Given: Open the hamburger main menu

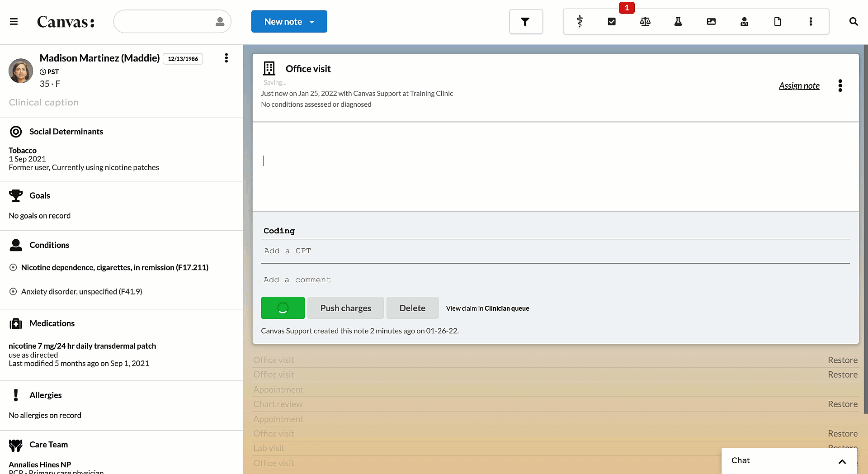Looking at the screenshot, I should (x=14, y=22).
